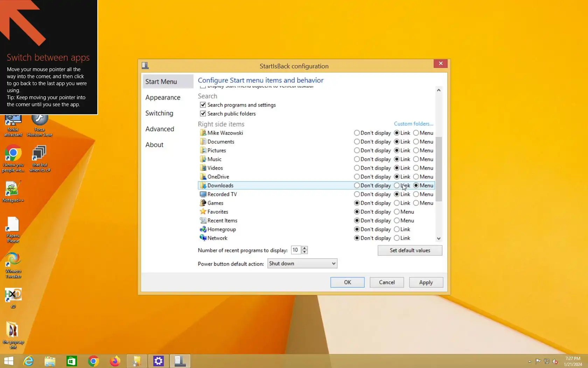This screenshot has width=588, height=368.
Task: Click Set default values button
Action: pyautogui.click(x=410, y=250)
